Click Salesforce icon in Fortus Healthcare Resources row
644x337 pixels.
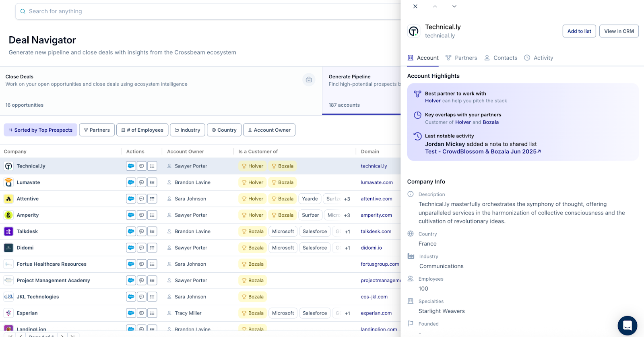click(x=131, y=264)
